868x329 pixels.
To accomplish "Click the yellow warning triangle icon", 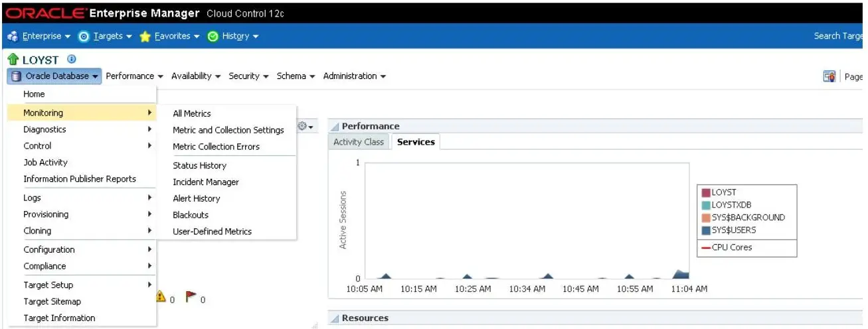I will tap(161, 297).
